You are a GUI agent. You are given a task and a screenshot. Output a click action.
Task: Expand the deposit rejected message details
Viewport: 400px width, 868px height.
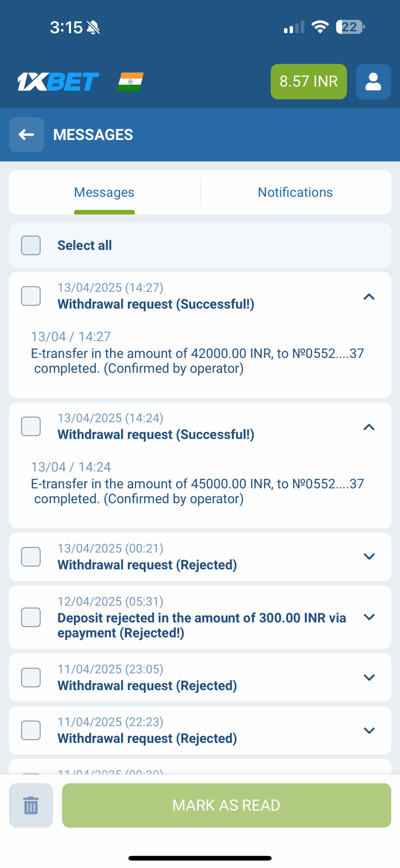pos(369,617)
